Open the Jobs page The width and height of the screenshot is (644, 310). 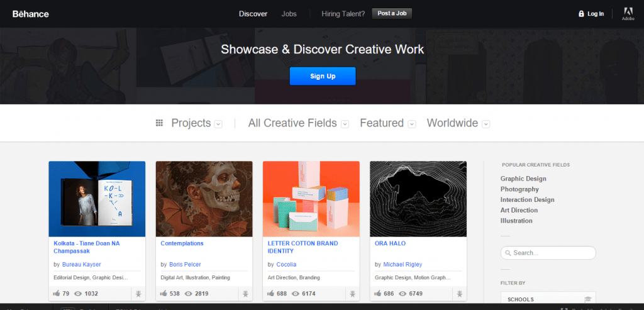(x=289, y=14)
